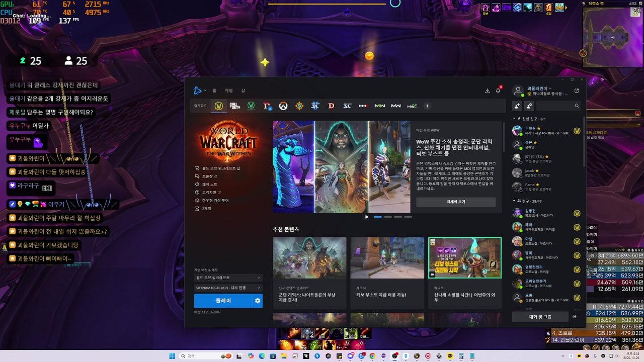Select friend 레아 in friends list

(547, 227)
